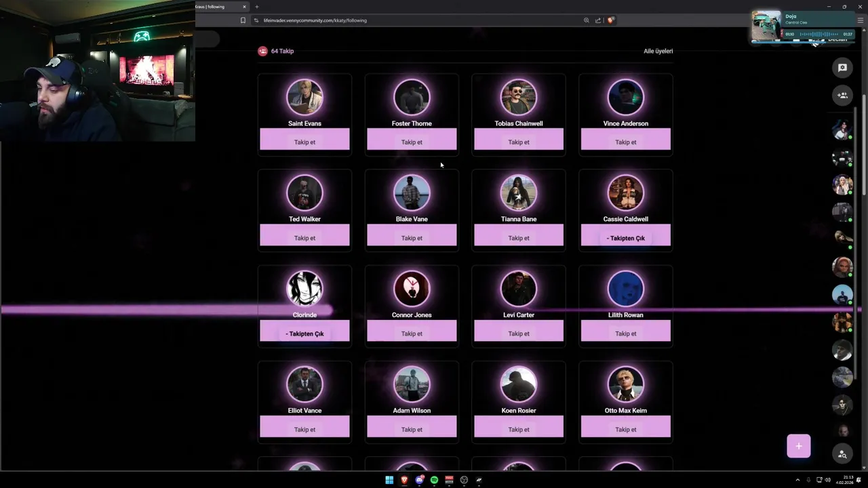Click the Cassie Caldwell name label
The image size is (868, 488).
pyautogui.click(x=626, y=219)
